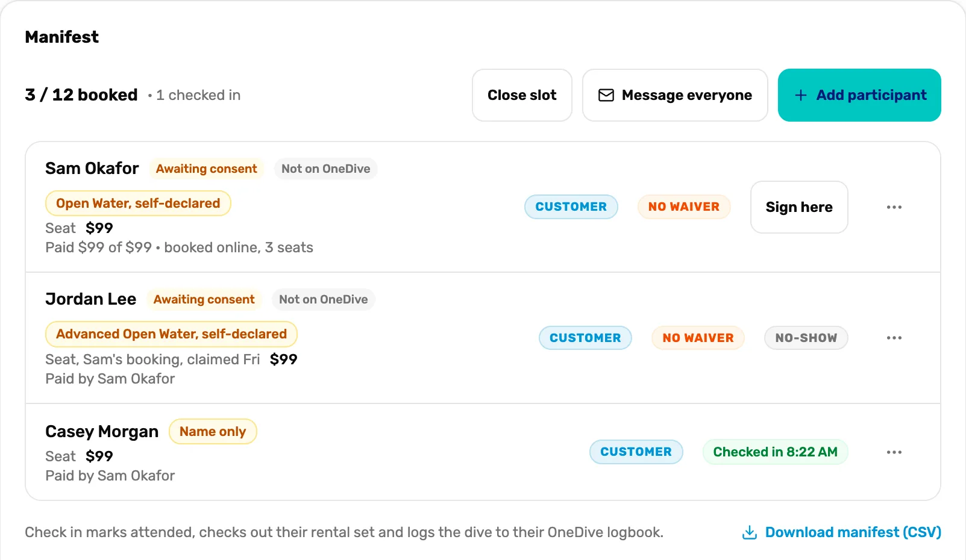Click the Checked in 8:22 AM badge

coord(775,452)
